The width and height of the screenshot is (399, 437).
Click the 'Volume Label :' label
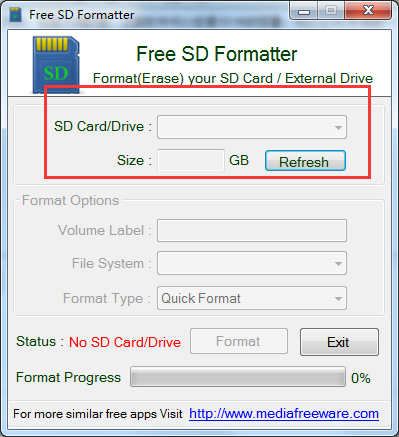point(105,230)
